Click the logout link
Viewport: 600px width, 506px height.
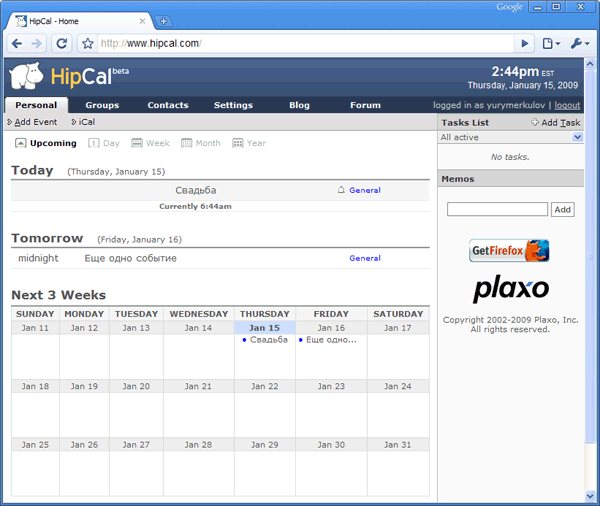click(567, 105)
